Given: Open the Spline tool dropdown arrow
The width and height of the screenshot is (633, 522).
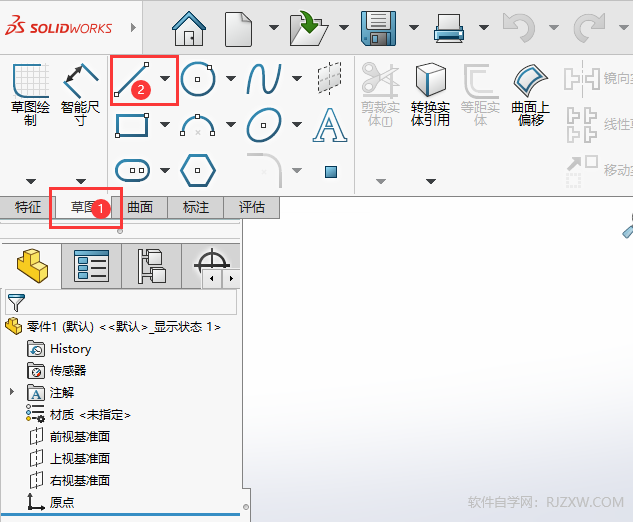Looking at the screenshot, I should tap(297, 78).
